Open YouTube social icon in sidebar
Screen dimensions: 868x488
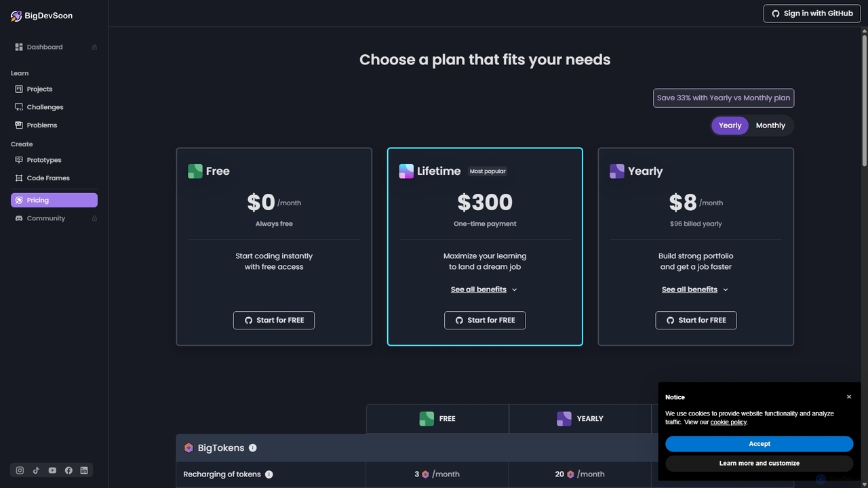pos(52,470)
